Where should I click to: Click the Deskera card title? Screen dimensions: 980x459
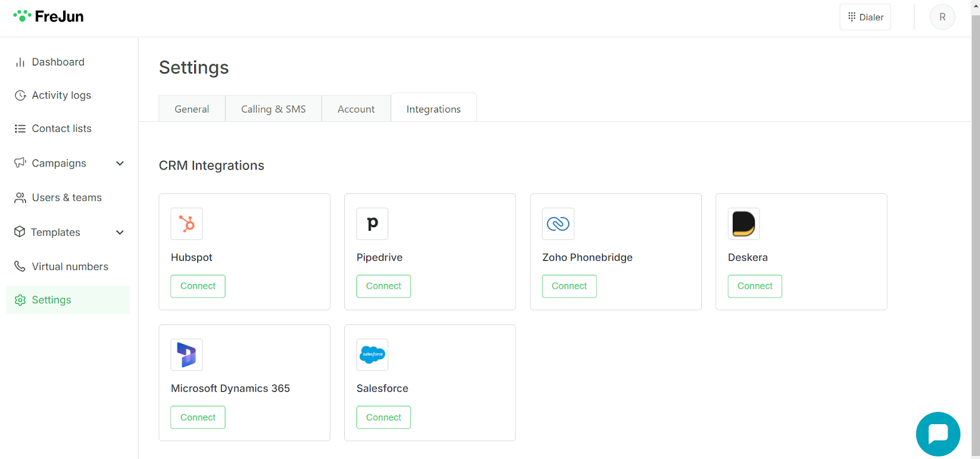(x=748, y=258)
